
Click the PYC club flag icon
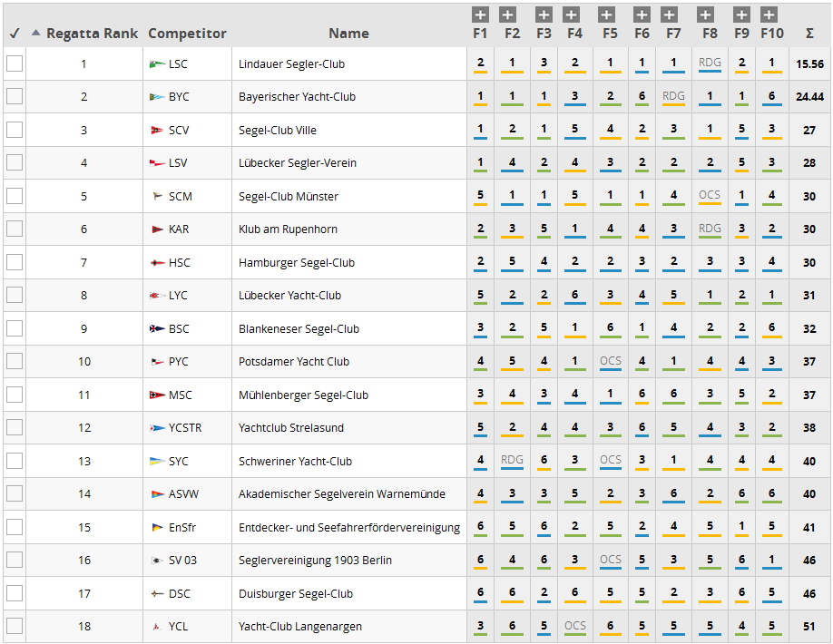[x=157, y=362]
